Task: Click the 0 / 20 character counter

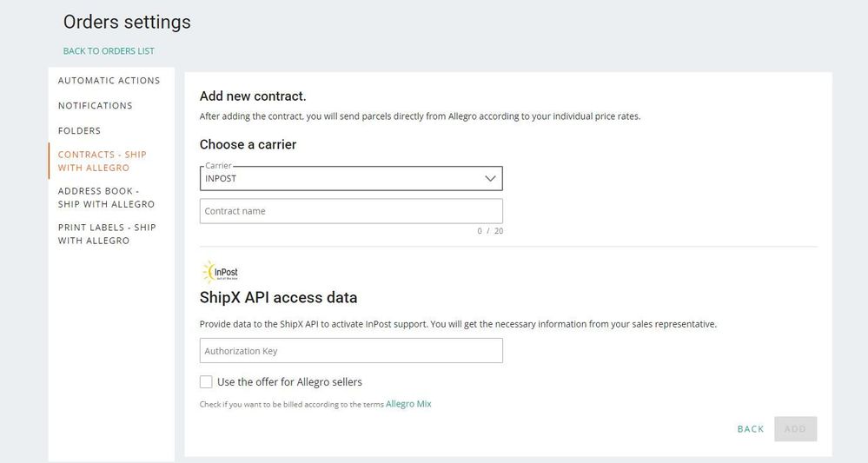Action: [490, 231]
